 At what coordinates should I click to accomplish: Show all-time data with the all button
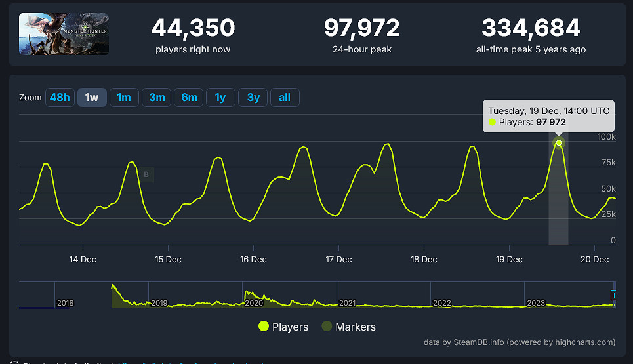pyautogui.click(x=285, y=98)
